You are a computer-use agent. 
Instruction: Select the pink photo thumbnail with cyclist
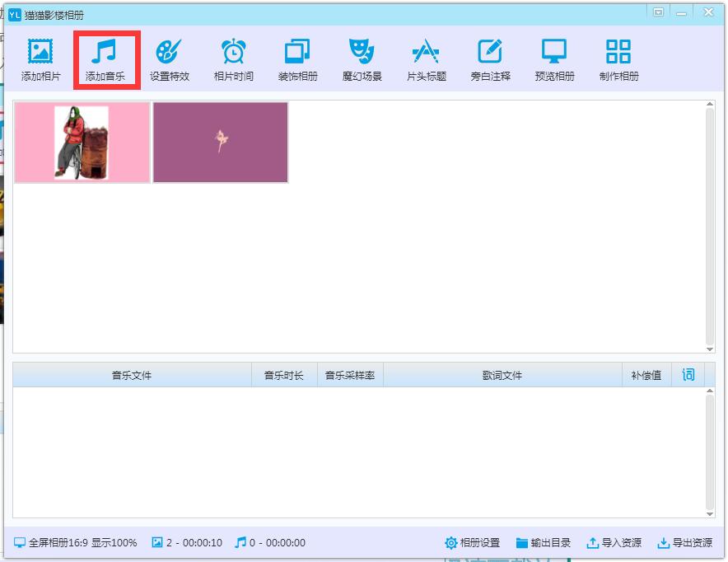[x=82, y=142]
